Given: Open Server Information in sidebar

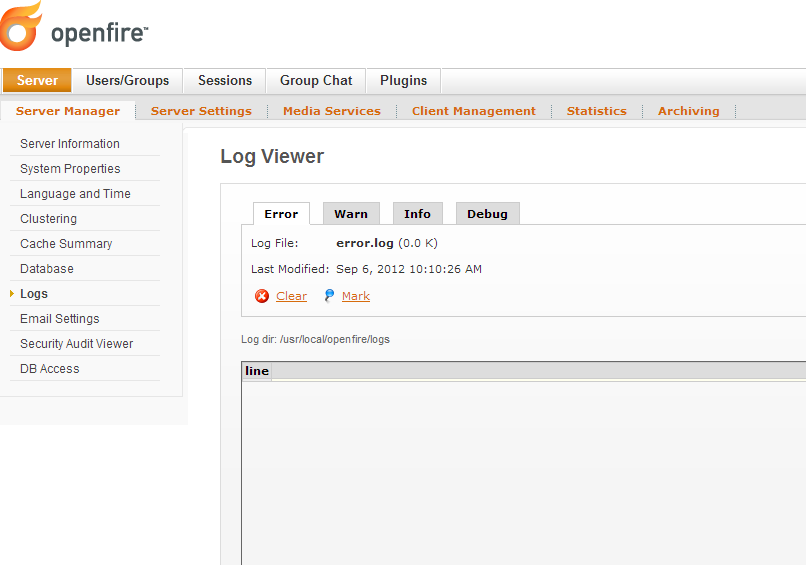Looking at the screenshot, I should pos(70,143).
